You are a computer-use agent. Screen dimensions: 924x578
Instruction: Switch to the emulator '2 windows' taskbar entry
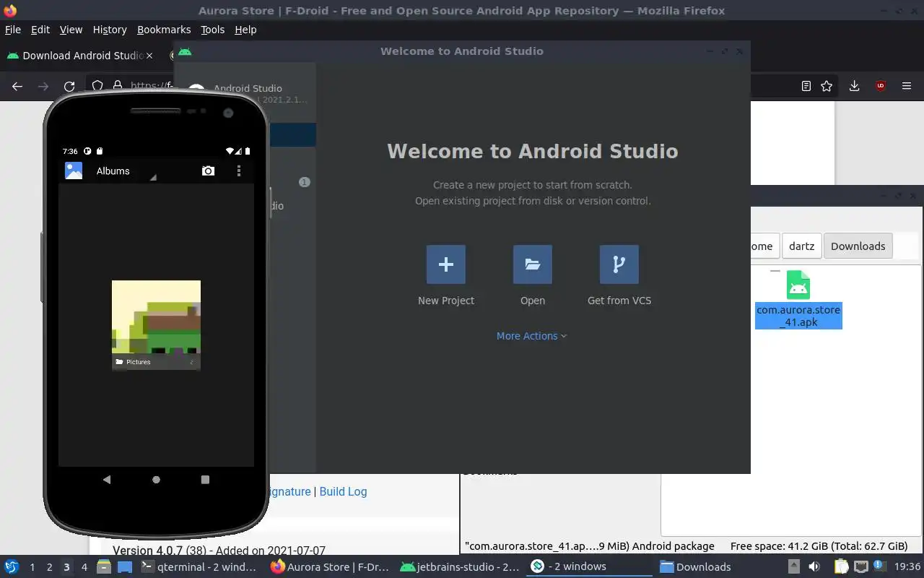(x=590, y=567)
